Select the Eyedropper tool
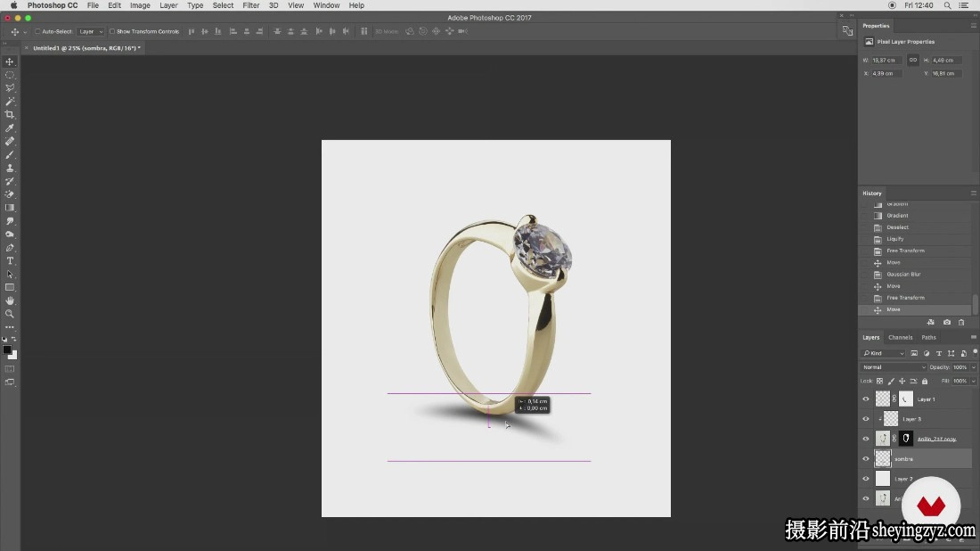 pyautogui.click(x=10, y=128)
